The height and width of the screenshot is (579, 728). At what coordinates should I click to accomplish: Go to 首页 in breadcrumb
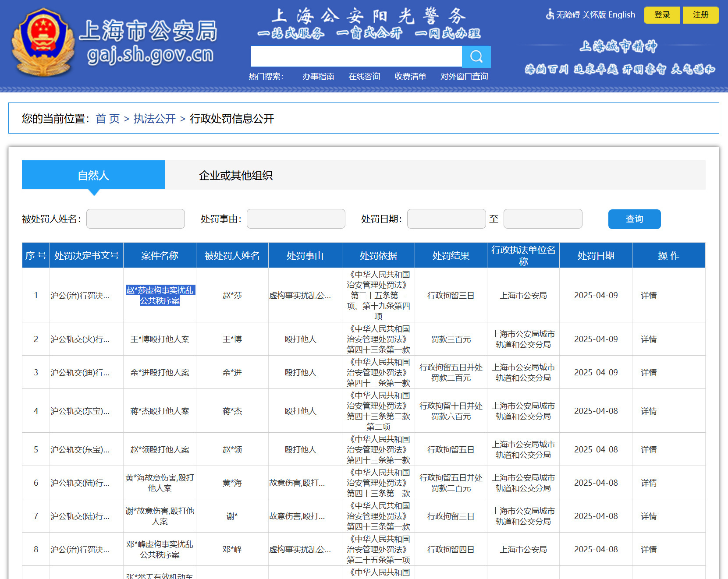tap(107, 119)
